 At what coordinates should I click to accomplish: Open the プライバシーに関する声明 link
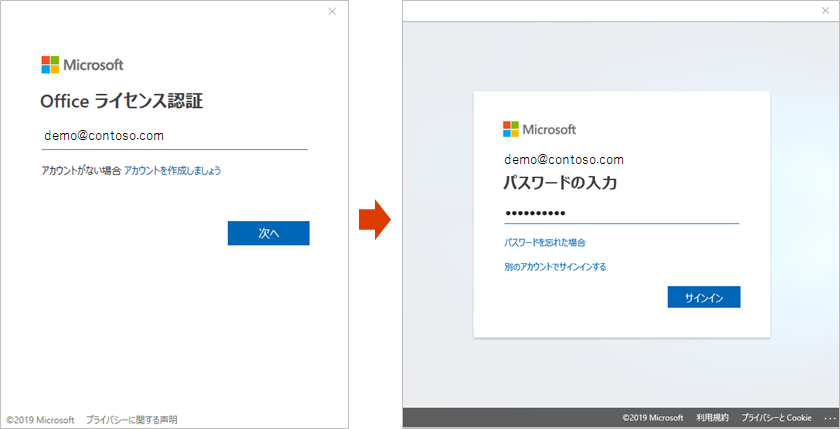(x=131, y=420)
